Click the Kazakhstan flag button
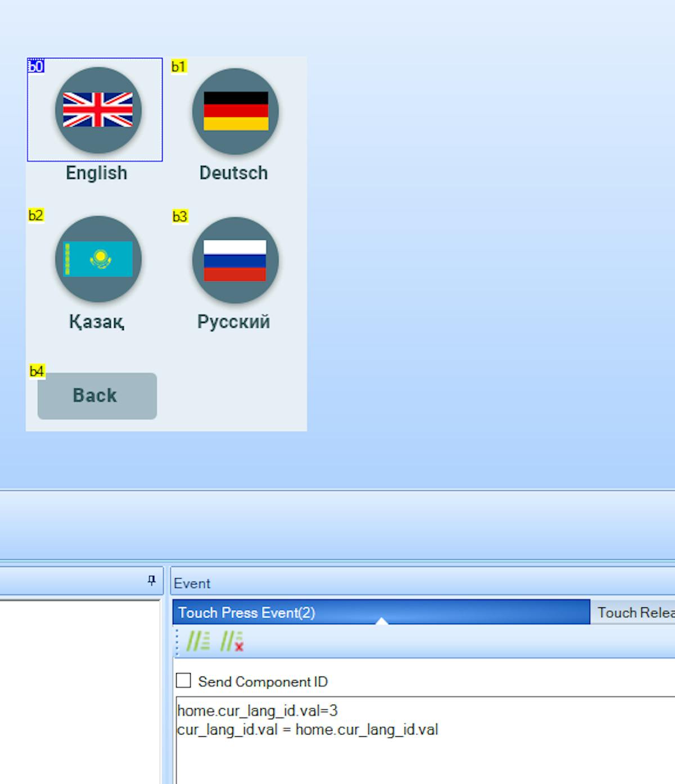 (98, 259)
